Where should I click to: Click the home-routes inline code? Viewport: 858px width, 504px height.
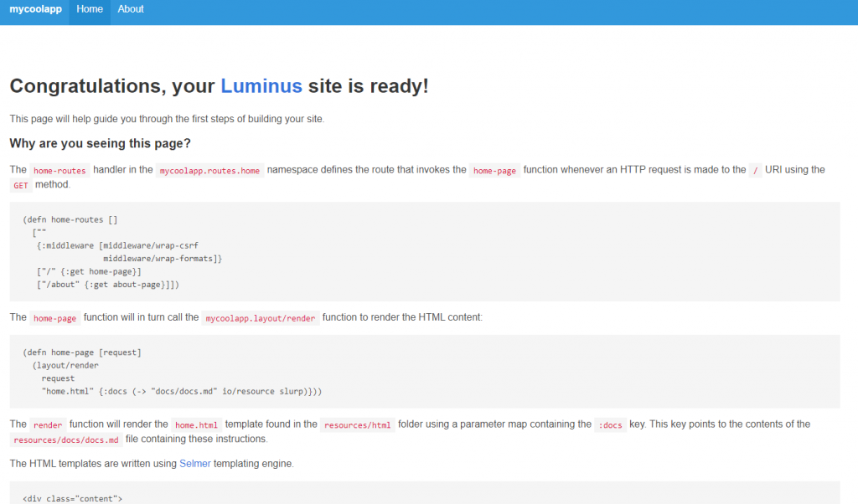(59, 171)
